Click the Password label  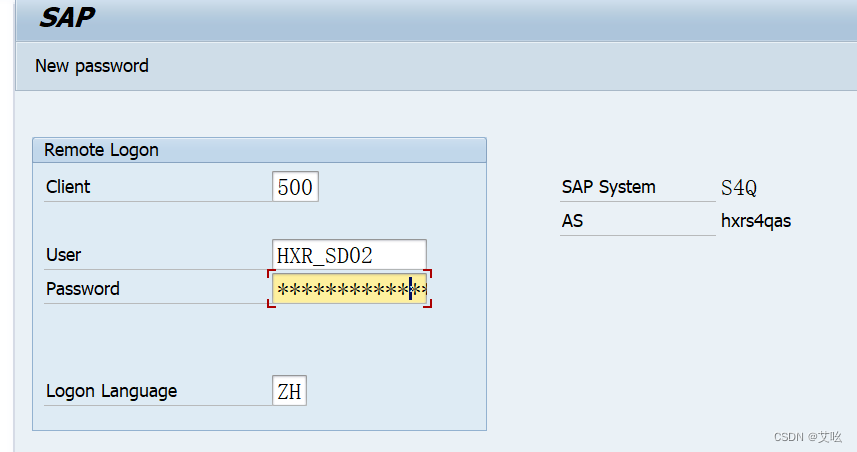click(x=83, y=289)
